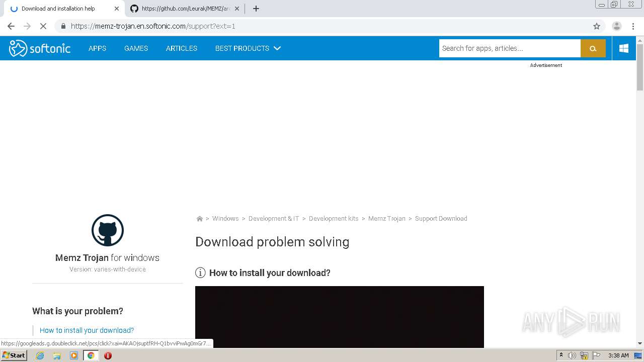Image resolution: width=644 pixels, height=362 pixels.
Task: Click 'Download problem solving' heading
Action: coord(272,242)
